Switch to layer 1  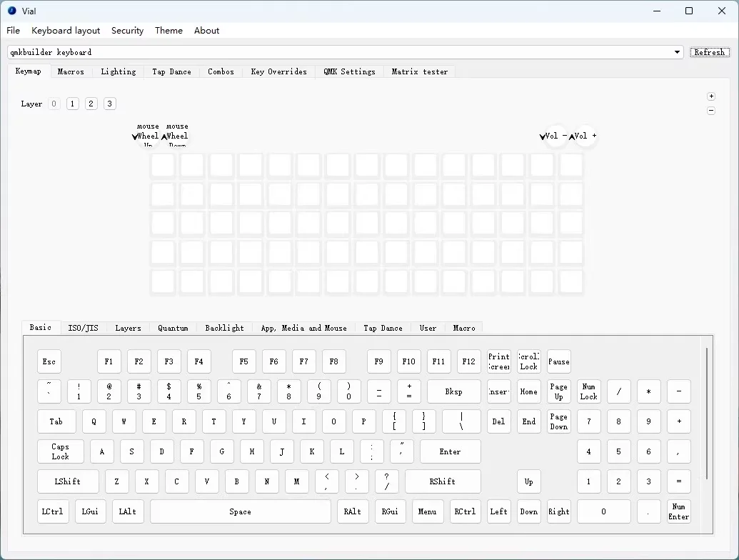[72, 104]
